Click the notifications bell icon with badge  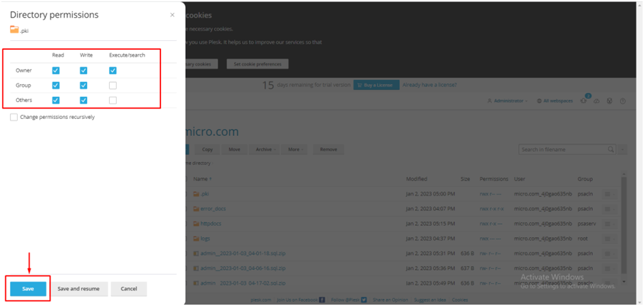pos(583,100)
